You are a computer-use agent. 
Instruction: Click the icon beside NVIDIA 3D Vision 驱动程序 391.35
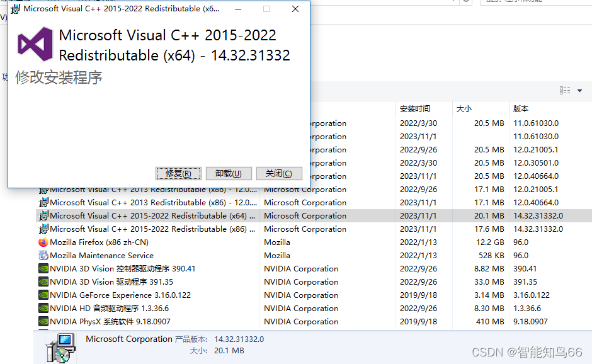pyautogui.click(x=43, y=282)
